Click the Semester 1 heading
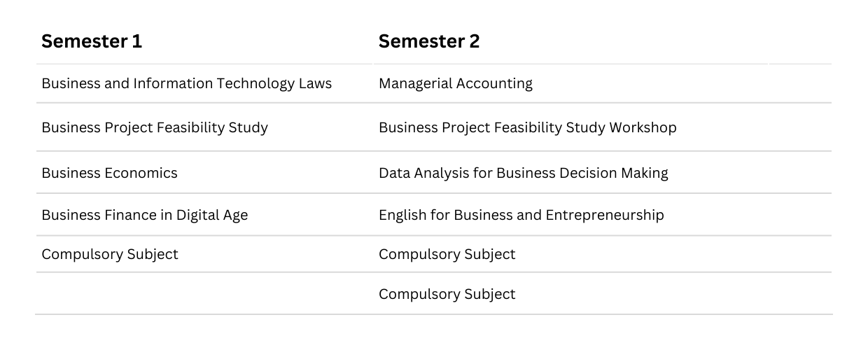 [92, 41]
